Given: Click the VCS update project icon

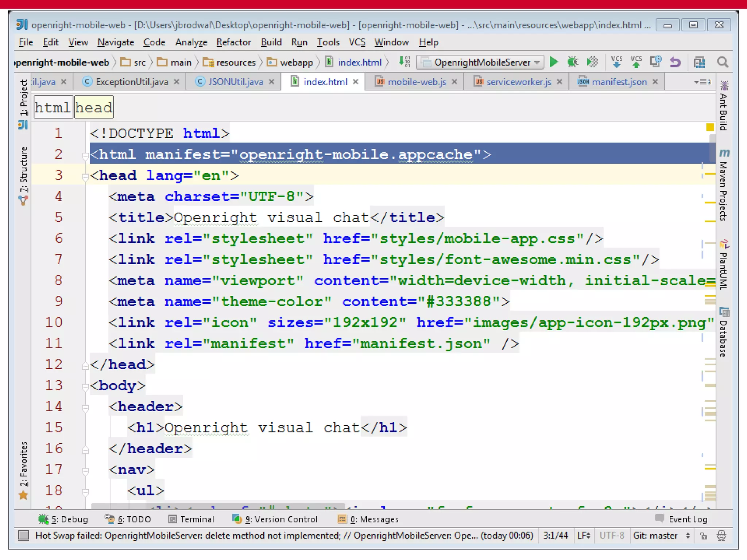Looking at the screenshot, I should [616, 62].
